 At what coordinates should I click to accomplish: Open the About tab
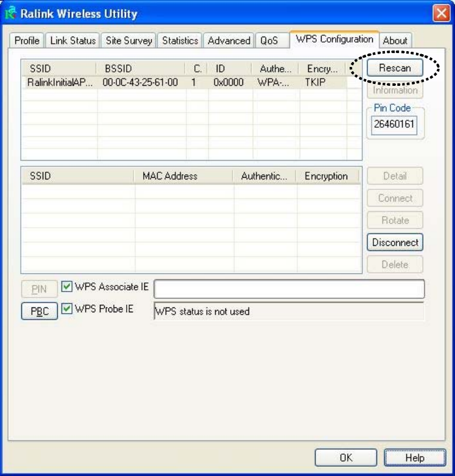[395, 40]
